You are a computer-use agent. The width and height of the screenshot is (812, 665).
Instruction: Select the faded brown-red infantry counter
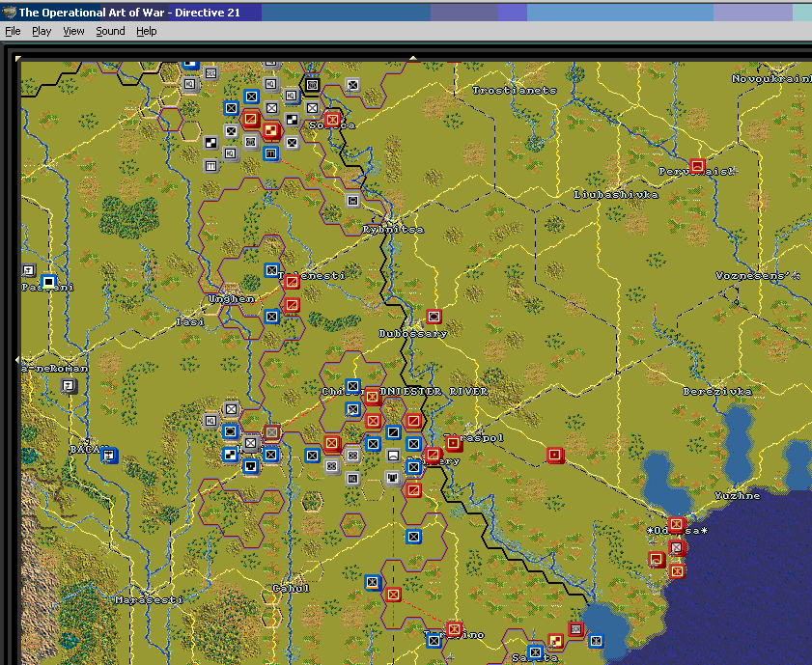point(272,432)
